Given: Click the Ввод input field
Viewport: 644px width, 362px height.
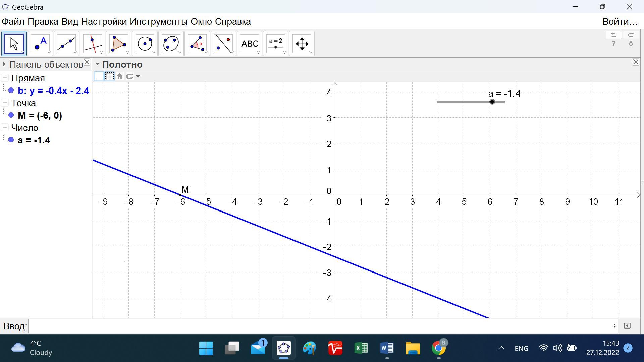Looking at the screenshot, I should [322, 326].
